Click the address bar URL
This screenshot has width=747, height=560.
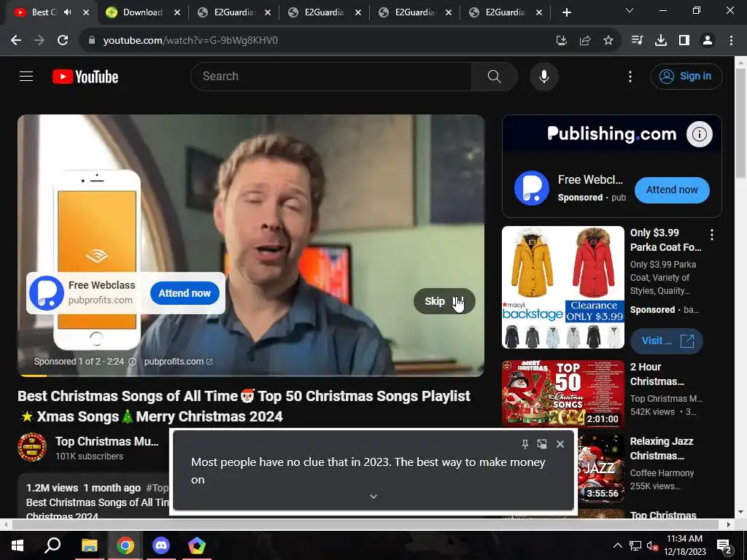coord(190,41)
